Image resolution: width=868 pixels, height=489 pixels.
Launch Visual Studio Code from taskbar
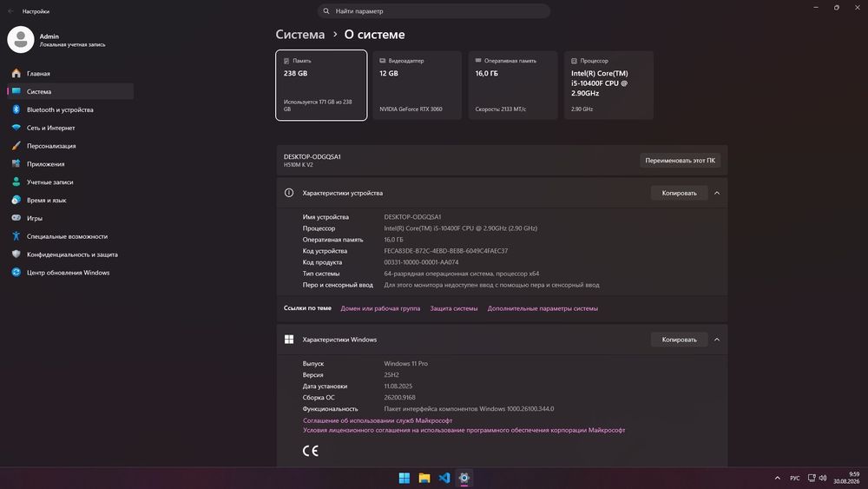[444, 478]
